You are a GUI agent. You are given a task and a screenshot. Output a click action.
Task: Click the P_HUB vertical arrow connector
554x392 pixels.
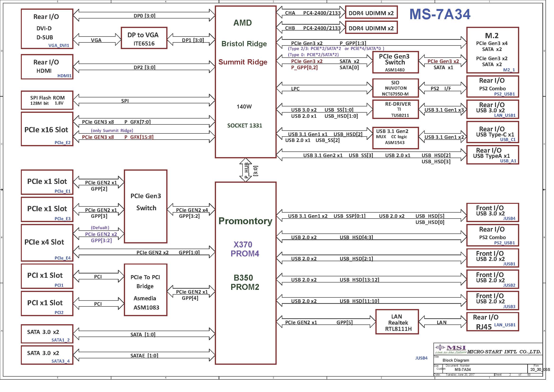coord(245,170)
